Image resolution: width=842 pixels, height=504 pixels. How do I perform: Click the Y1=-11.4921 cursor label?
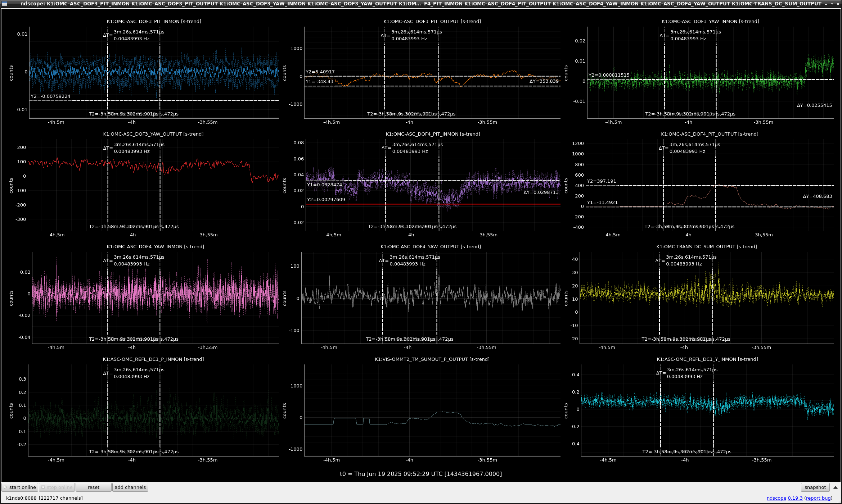602,202
